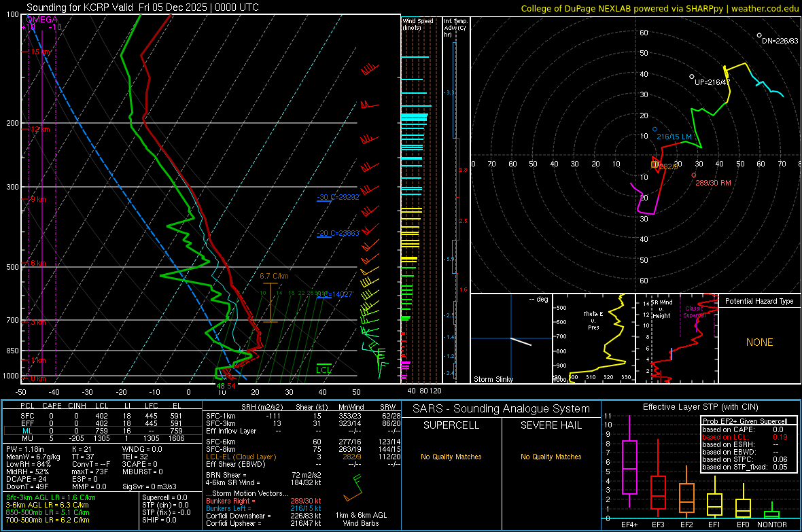Click the SUPERCELL analogue column header
Image resolution: width=802 pixels, height=532 pixels.
[x=451, y=425]
